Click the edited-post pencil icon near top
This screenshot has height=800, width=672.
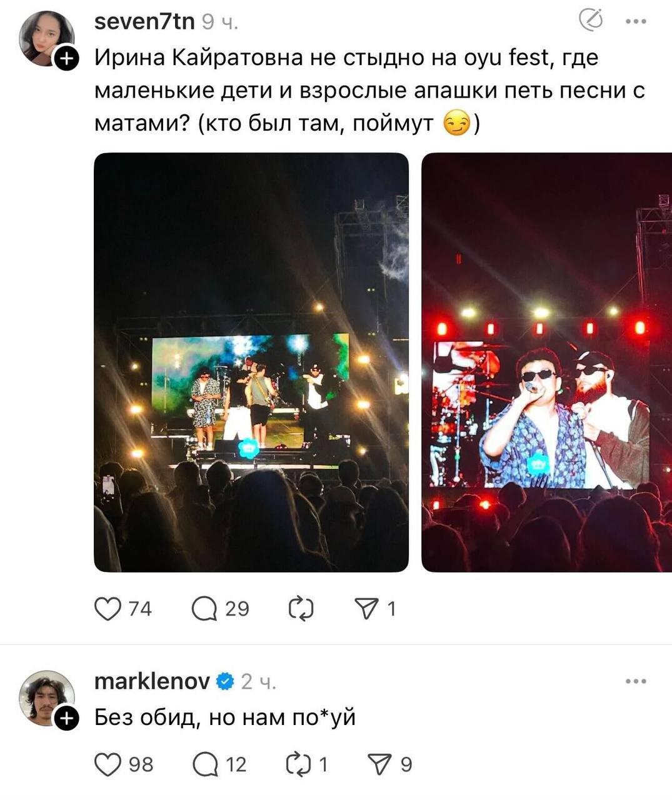(x=590, y=21)
